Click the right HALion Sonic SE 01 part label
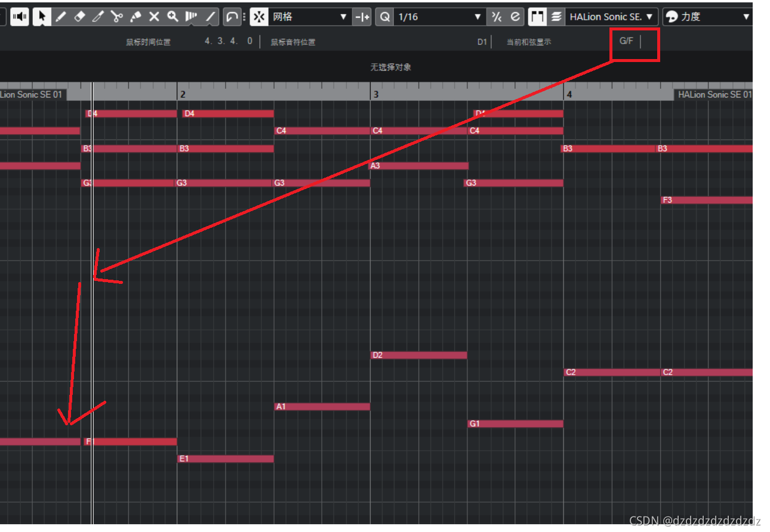This screenshot has width=770, height=532. click(713, 94)
